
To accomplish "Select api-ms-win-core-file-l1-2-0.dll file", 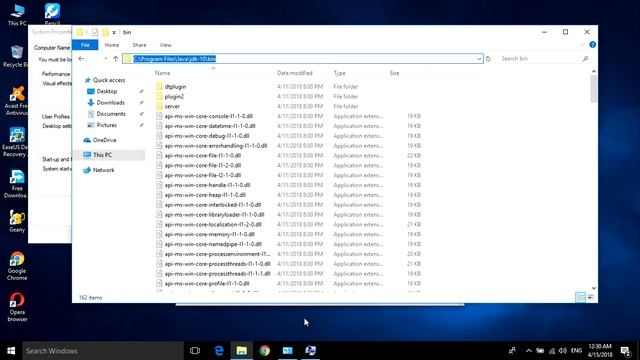I will click(203, 165).
